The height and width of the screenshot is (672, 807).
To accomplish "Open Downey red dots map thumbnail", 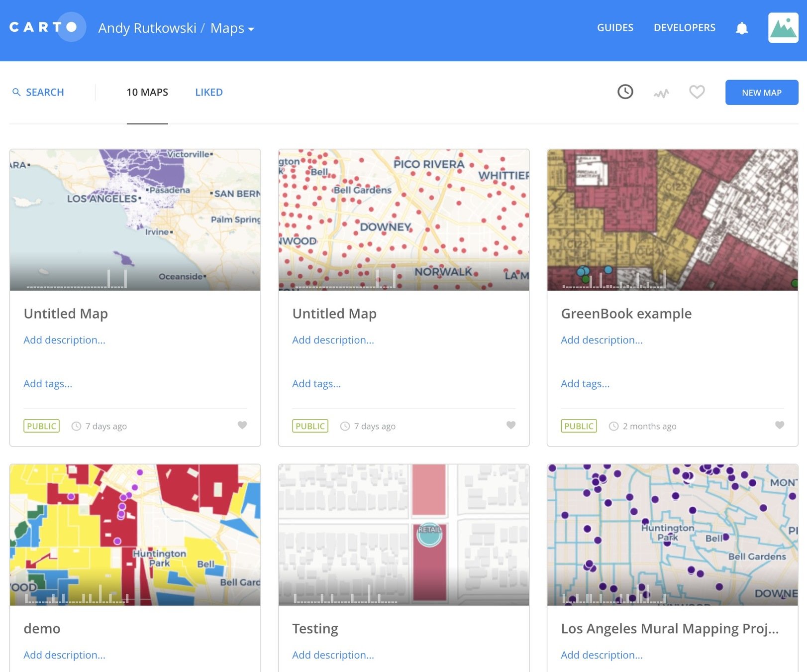I will point(403,220).
